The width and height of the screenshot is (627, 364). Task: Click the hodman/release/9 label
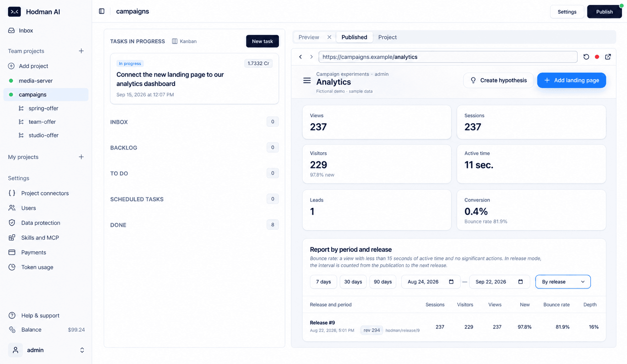pos(403,330)
